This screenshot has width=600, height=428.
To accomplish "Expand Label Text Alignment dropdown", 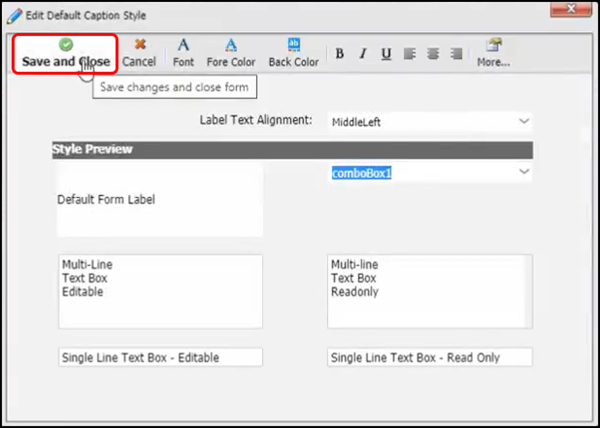I will [x=524, y=122].
